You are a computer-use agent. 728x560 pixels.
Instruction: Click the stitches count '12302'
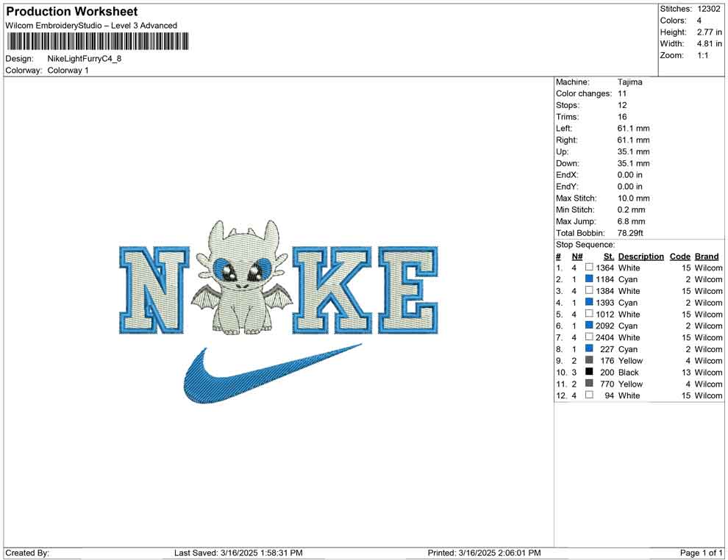pos(708,9)
